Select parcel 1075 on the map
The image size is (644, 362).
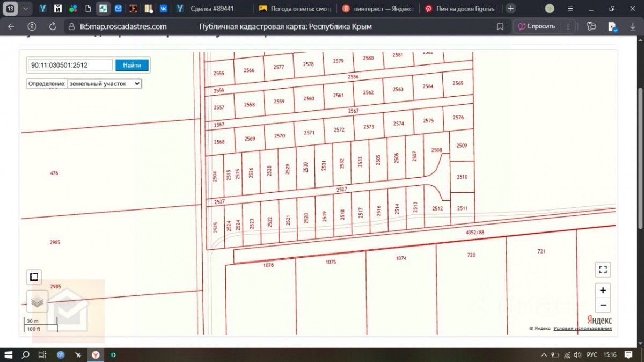[331, 262]
